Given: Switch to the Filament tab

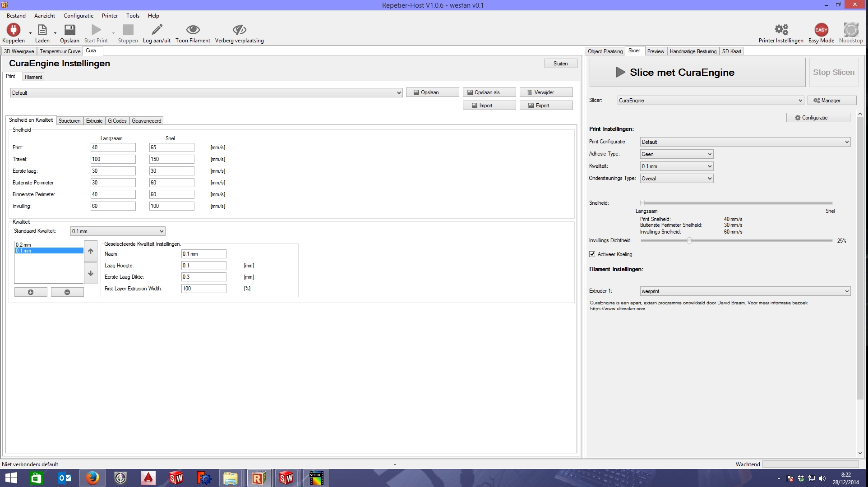Looking at the screenshot, I should tap(33, 77).
